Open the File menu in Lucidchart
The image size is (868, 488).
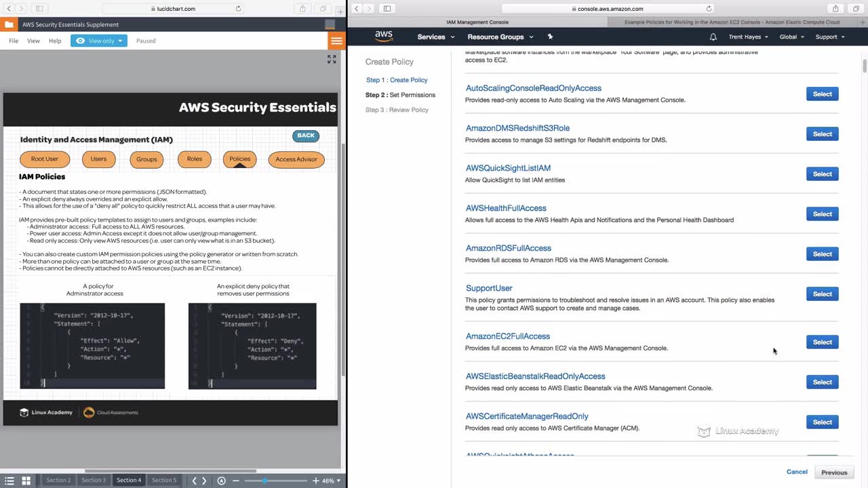pos(14,41)
